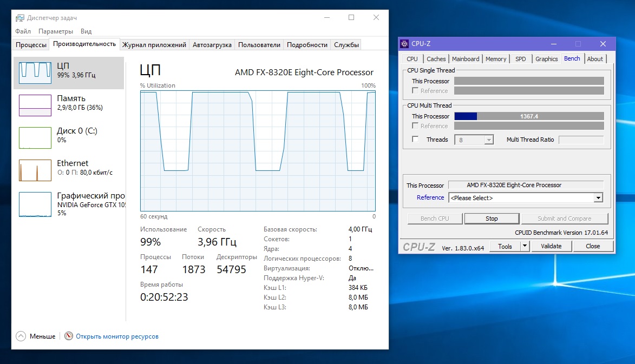
Task: Click the resource monitor icon
Action: click(69, 336)
